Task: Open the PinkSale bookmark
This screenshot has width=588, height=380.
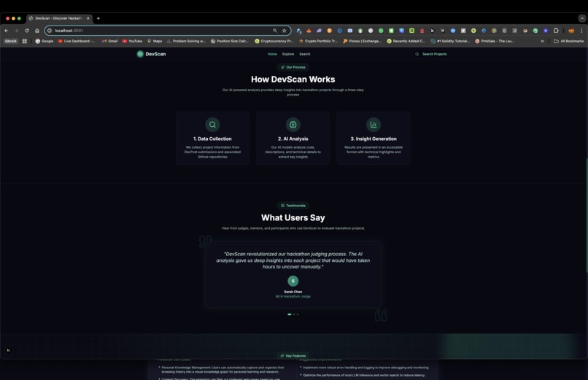Action: pos(495,42)
